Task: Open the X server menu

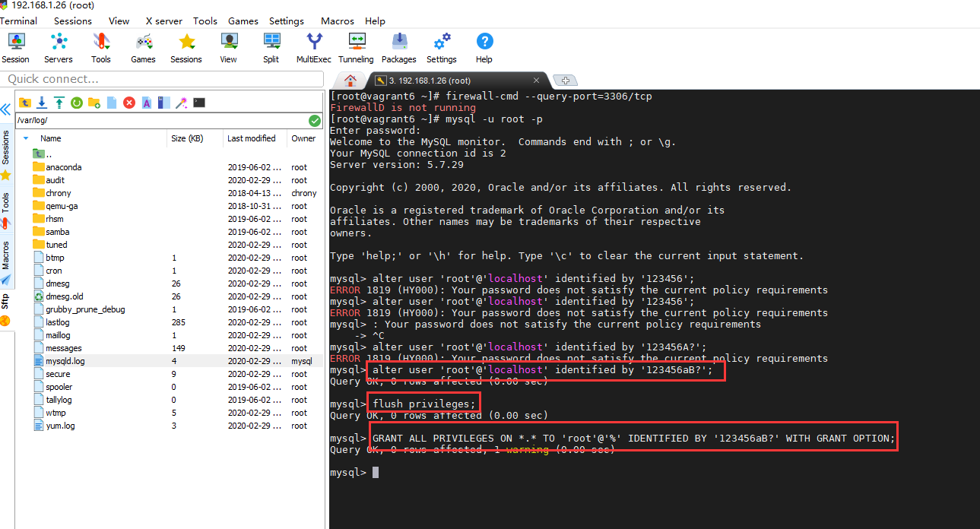Action: (x=163, y=21)
